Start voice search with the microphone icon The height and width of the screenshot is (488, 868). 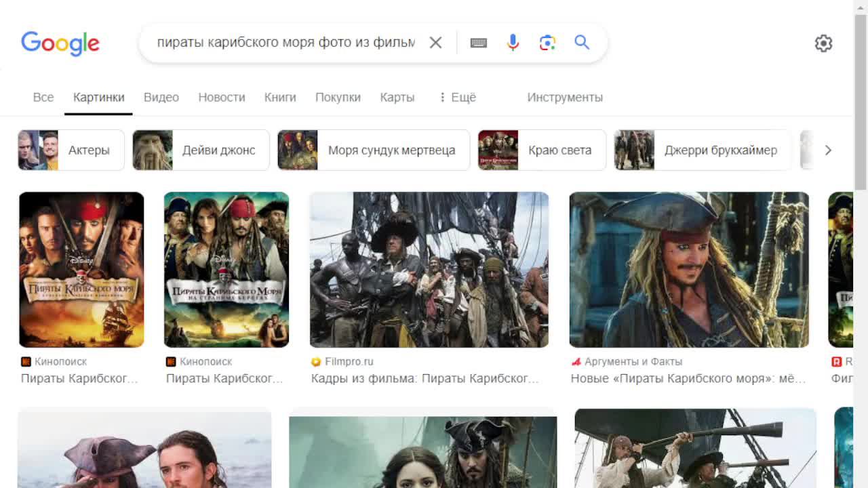click(513, 43)
